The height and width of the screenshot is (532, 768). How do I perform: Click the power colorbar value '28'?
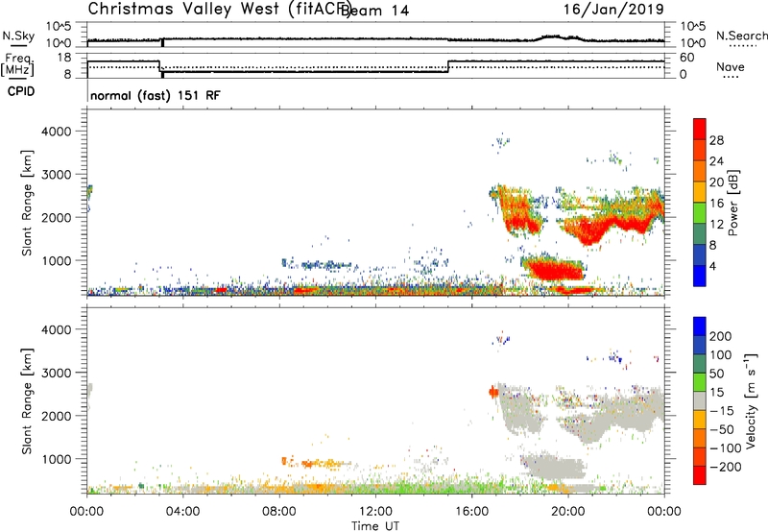pyautogui.click(x=716, y=140)
